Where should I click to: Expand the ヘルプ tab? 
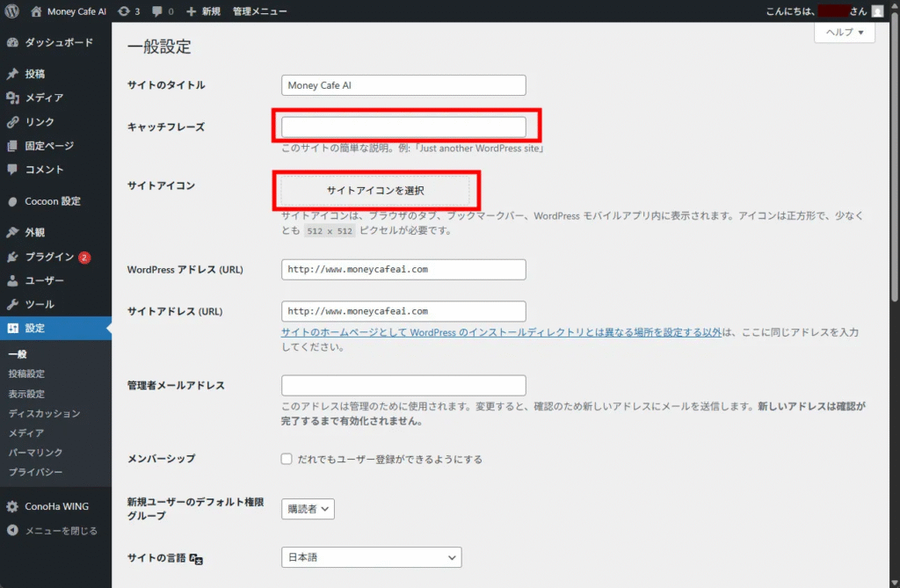(x=845, y=33)
